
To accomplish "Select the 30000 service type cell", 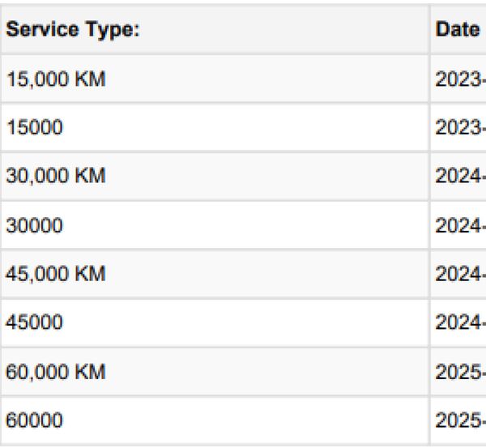I will (34, 225).
